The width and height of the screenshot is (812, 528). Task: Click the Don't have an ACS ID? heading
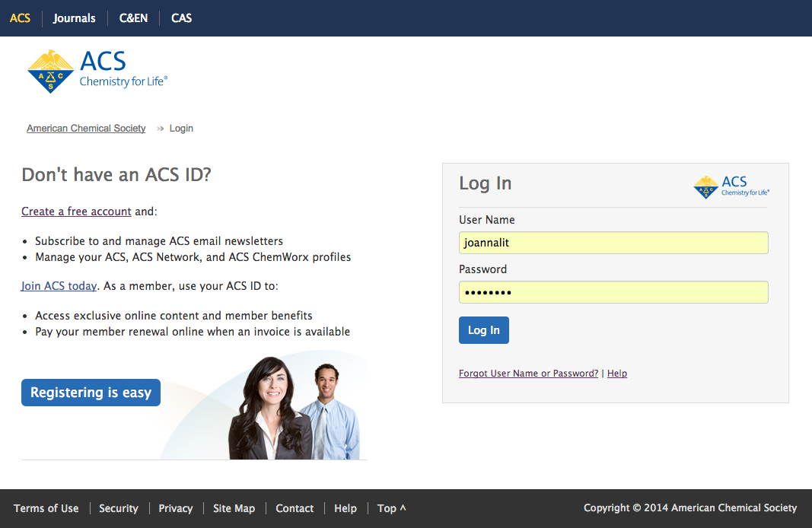pyautogui.click(x=116, y=175)
